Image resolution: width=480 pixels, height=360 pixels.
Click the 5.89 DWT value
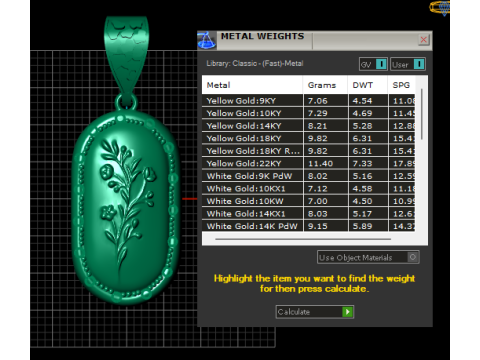(x=362, y=226)
